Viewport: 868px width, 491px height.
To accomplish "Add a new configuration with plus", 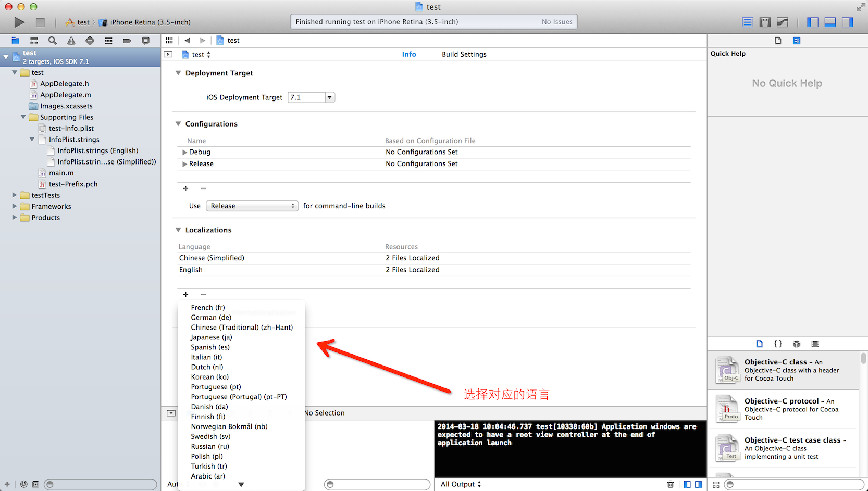I will 185,188.
